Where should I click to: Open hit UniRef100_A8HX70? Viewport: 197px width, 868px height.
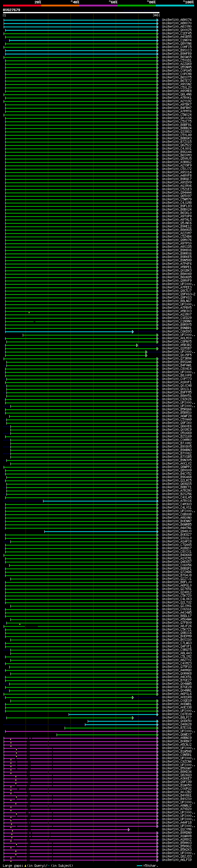(177, 23)
